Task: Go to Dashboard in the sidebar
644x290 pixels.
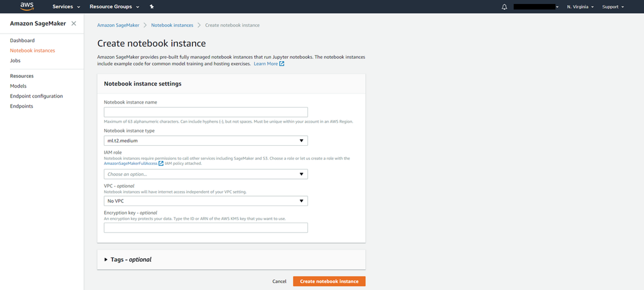Action: point(22,40)
